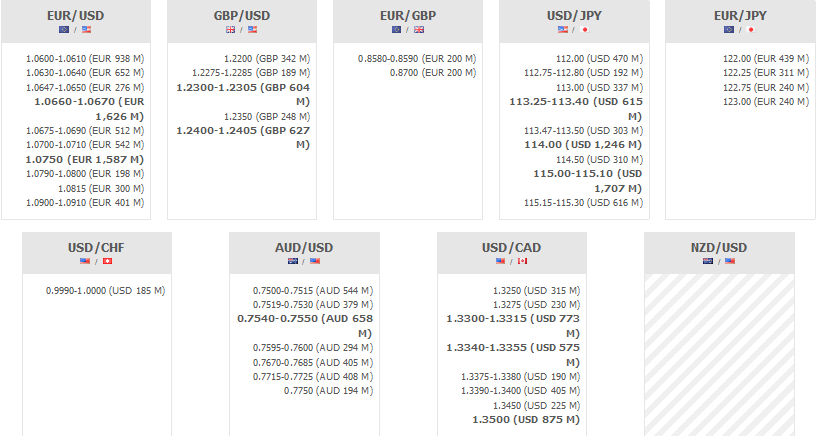Viewport: 818px width, 436px height.
Task: Click the Australian flag under AUD/USD heading
Action: point(293,262)
